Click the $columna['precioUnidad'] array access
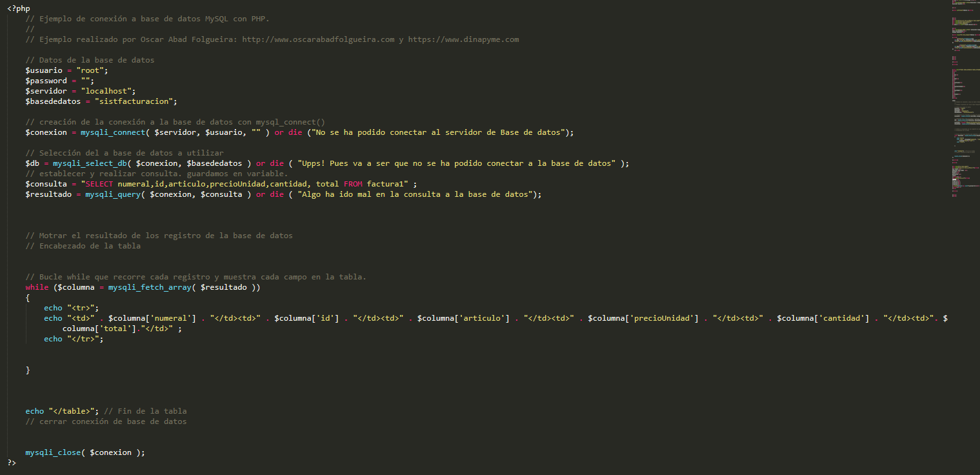Screen dimensions: 980x475 643,318
